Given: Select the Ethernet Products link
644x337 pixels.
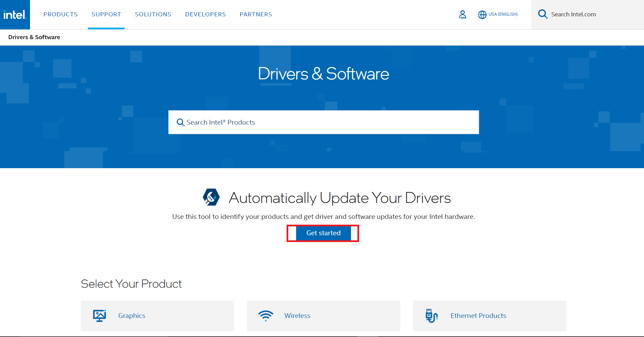Looking at the screenshot, I should tap(478, 316).
